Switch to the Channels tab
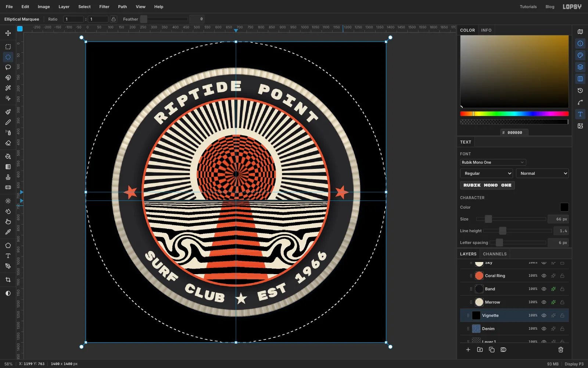Viewport: 588px width, 368px height. point(495,254)
